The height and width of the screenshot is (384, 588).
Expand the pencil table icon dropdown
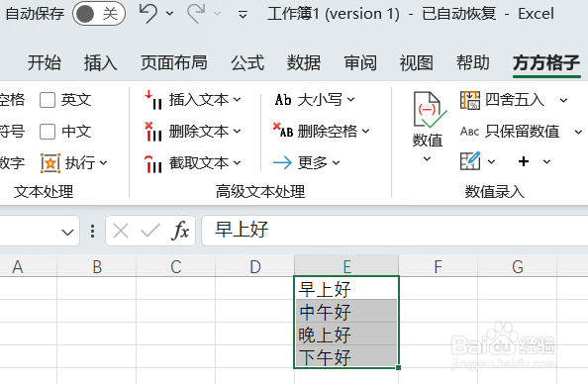tap(491, 162)
